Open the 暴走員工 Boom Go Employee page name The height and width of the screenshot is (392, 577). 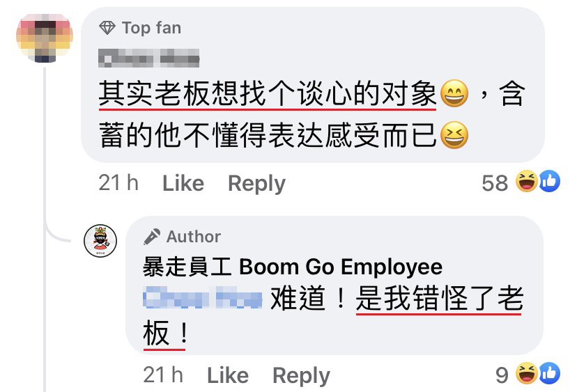[x=293, y=267]
